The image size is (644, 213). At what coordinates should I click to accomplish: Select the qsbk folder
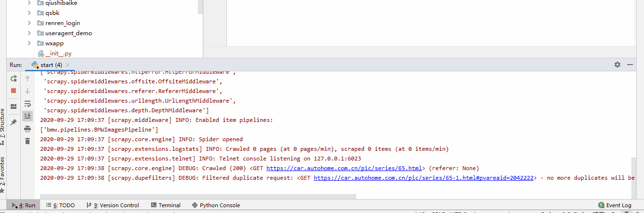pyautogui.click(x=52, y=13)
